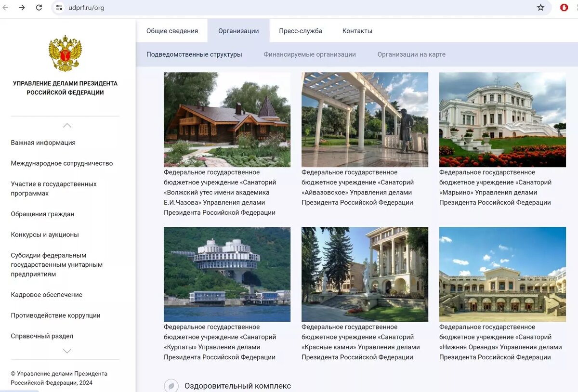Open Участие в государственных программах link
Image resolution: width=578 pixels, height=392 pixels.
54,189
